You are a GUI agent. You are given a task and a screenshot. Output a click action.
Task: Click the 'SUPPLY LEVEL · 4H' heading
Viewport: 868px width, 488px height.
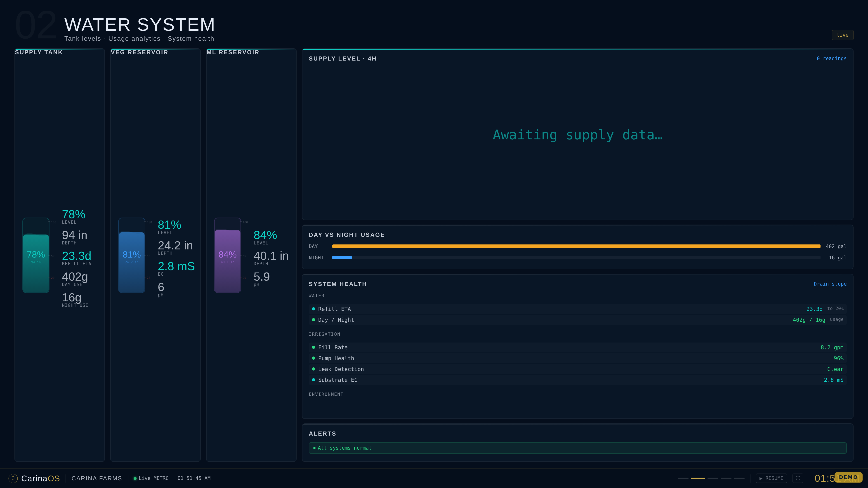pos(342,59)
